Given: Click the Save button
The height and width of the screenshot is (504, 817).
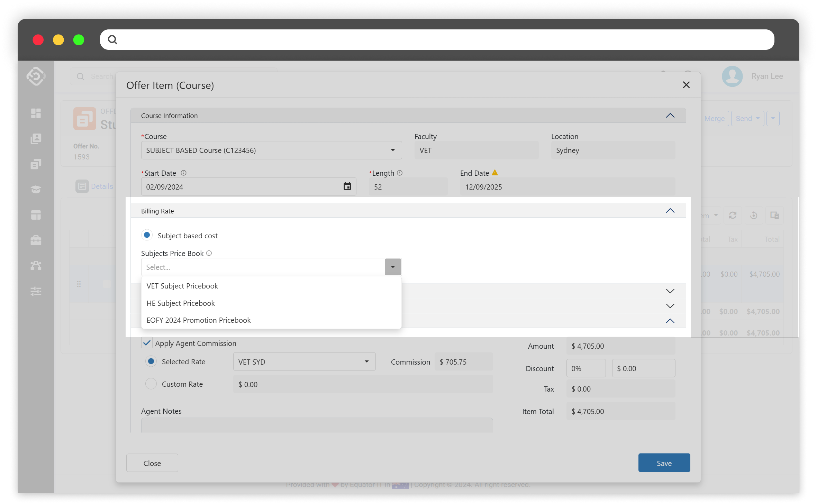Looking at the screenshot, I should tap(664, 463).
